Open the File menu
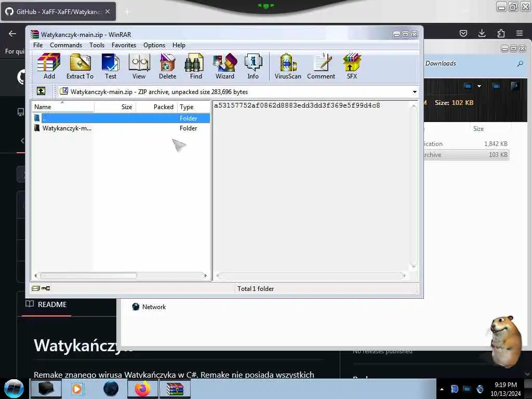Screen dimensions: 532x399 click(38, 45)
